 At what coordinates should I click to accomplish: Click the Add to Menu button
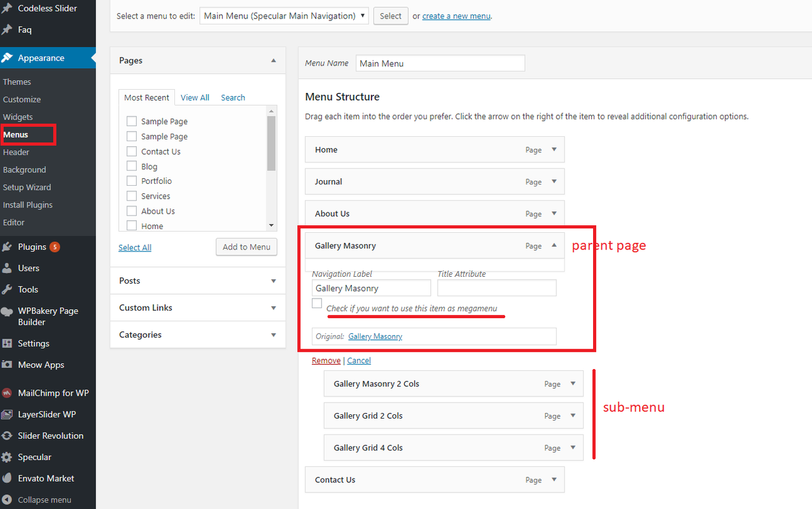246,247
